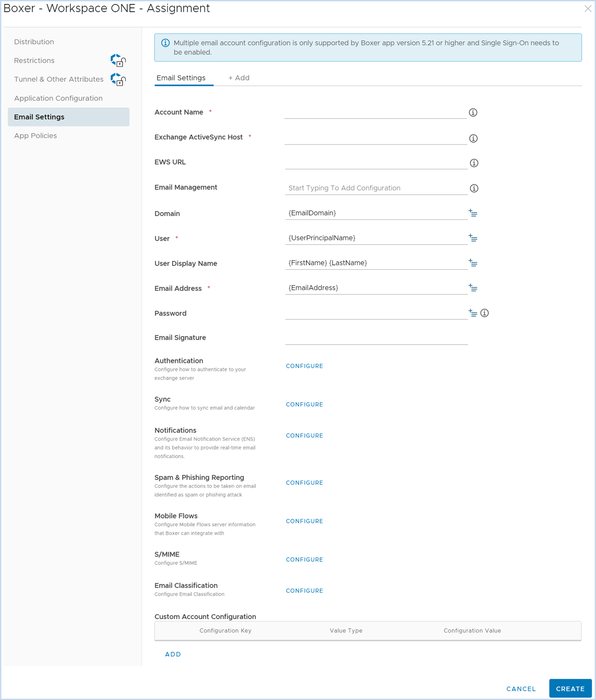596x700 pixels.
Task: Open lookup value inserter for Email Address
Action: click(x=473, y=288)
